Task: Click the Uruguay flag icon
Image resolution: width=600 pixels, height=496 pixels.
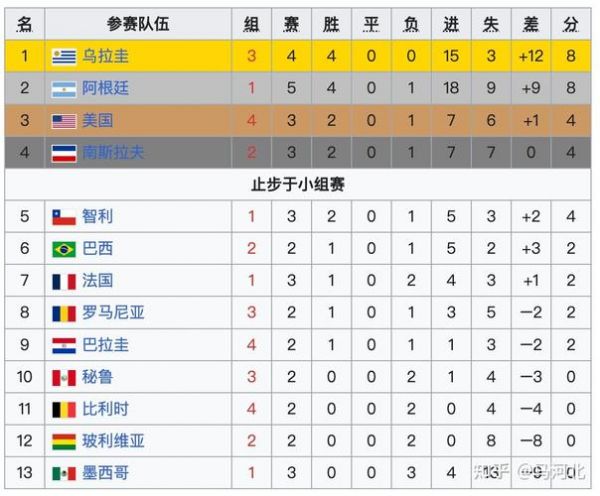Action: 64,57
